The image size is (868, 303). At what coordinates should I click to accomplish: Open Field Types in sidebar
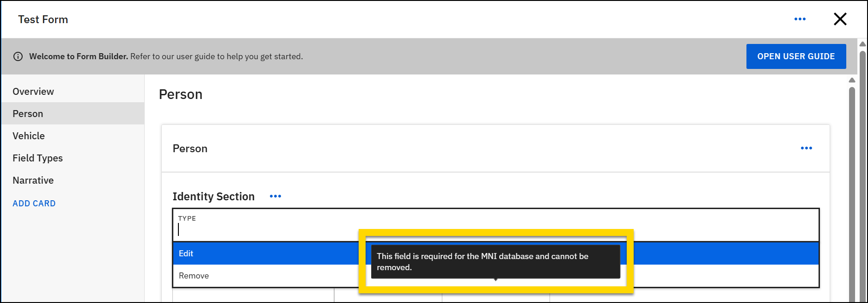[37, 158]
